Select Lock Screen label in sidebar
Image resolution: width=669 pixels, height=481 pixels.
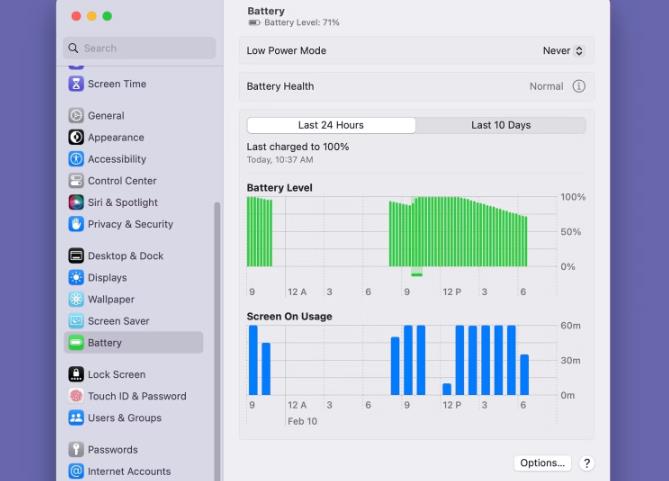116,374
